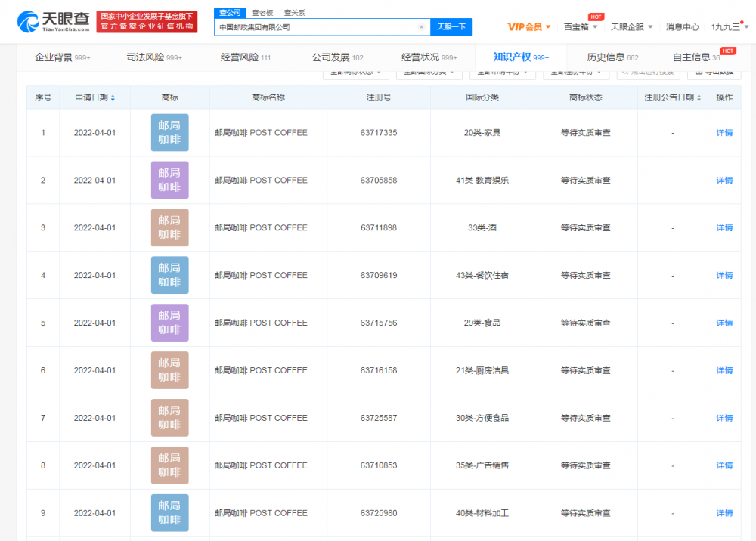756x541 pixels.
Task: Switch to the 司法风险 tab
Action: tap(153, 57)
